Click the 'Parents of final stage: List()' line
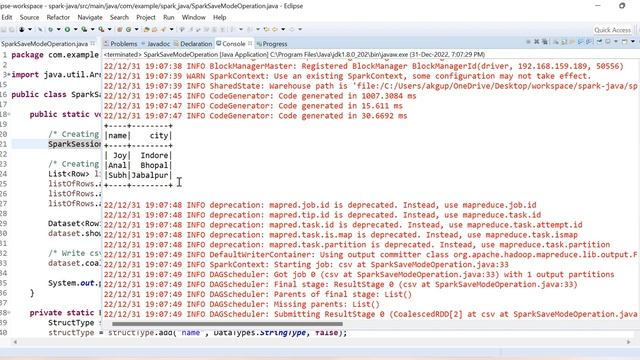Viewport: 640px width, 360px height. coord(258,294)
